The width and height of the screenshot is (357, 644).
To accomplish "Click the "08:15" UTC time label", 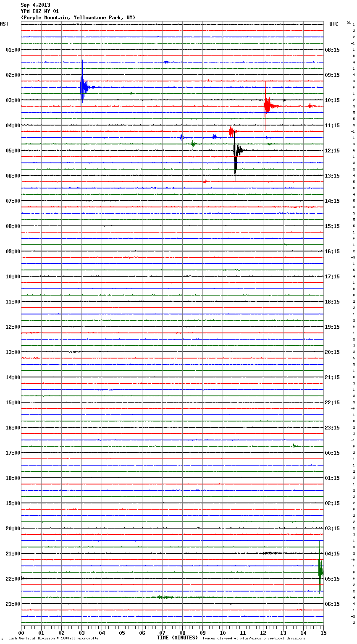I will pyautogui.click(x=332, y=50).
